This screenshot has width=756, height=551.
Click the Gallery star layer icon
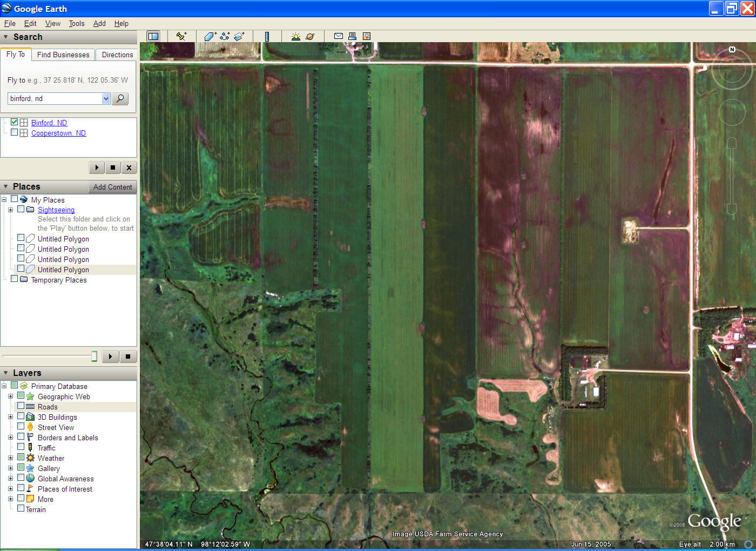30,468
